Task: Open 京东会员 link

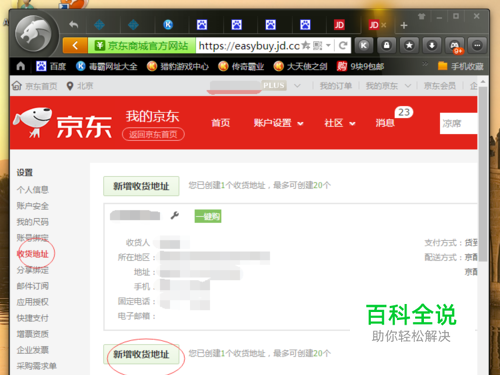Action: pyautogui.click(x=440, y=86)
